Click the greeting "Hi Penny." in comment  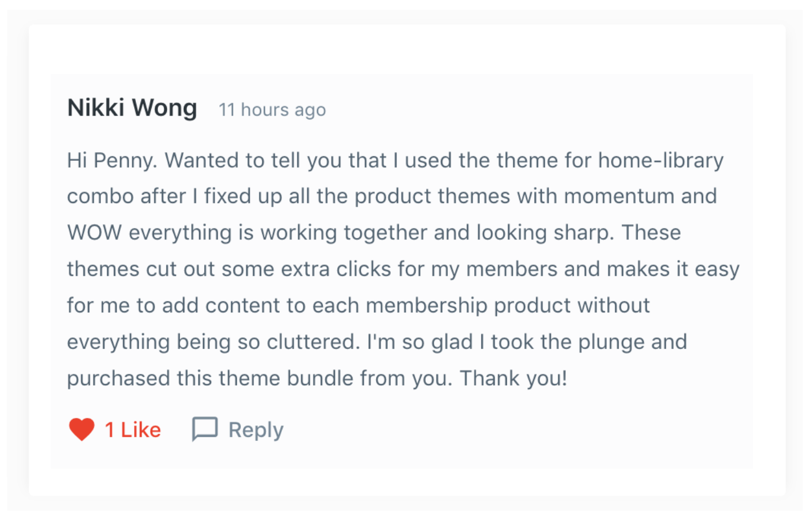112,161
